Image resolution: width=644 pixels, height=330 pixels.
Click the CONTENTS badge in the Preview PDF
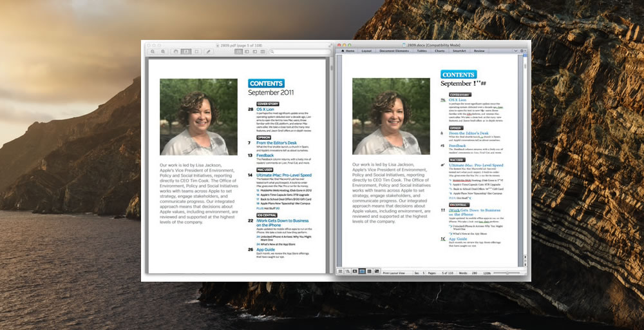point(266,83)
